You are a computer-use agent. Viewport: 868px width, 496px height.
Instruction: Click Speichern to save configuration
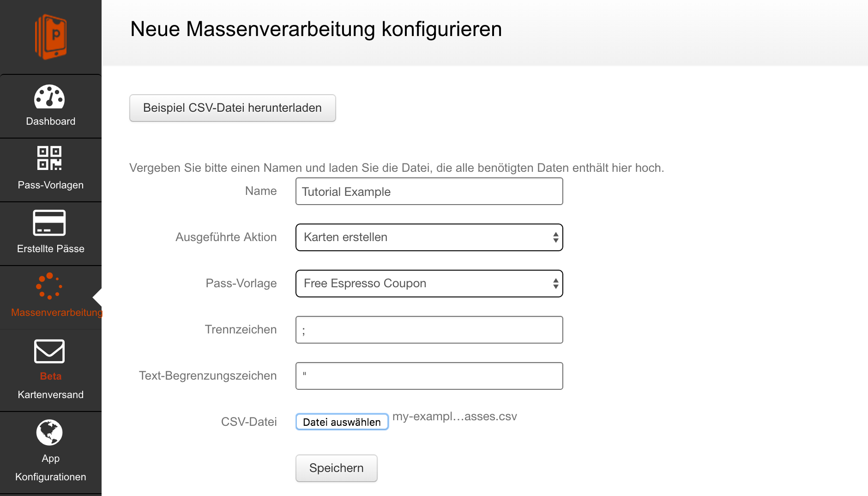coord(337,468)
